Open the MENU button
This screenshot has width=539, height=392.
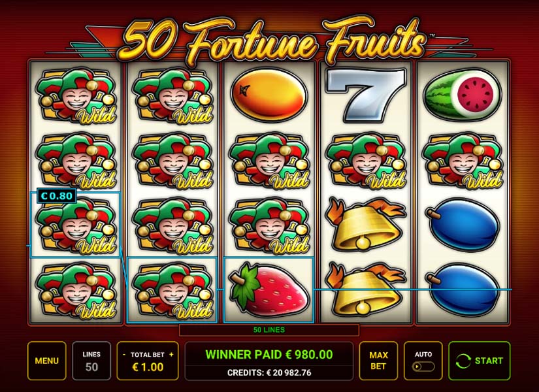pos(47,361)
